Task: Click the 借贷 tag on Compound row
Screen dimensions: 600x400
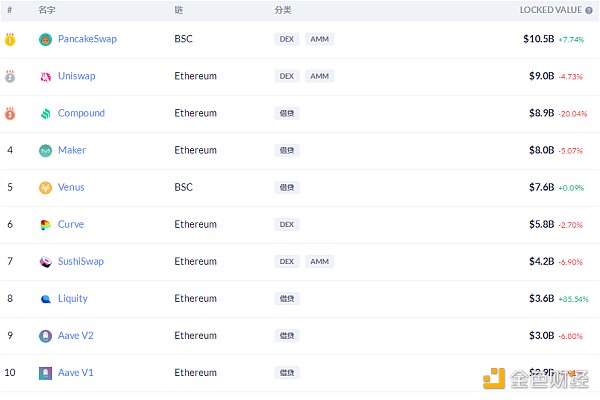Action: click(x=287, y=114)
